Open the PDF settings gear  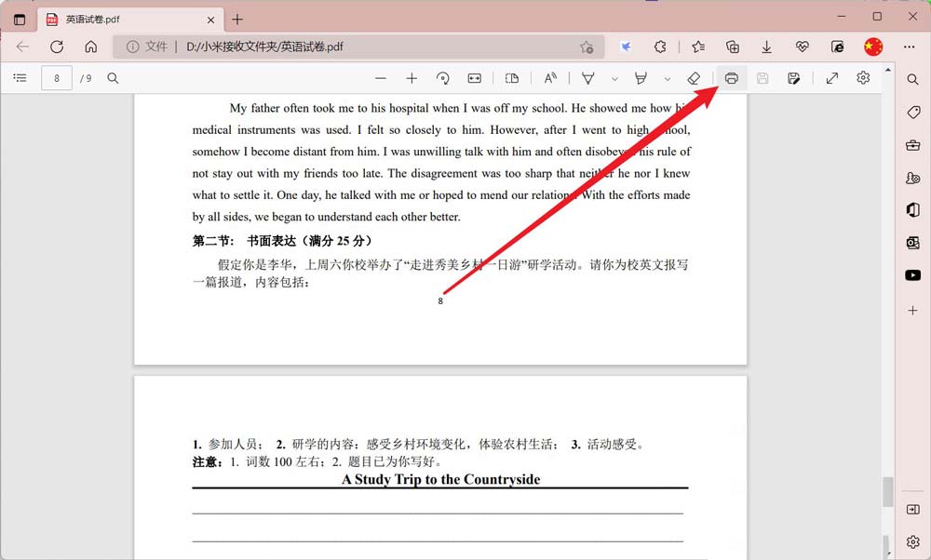point(863,78)
